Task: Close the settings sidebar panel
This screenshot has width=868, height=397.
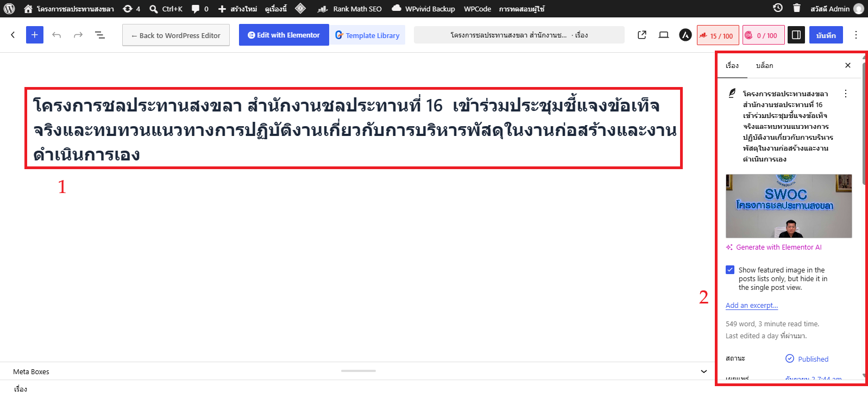Action: pos(848,65)
